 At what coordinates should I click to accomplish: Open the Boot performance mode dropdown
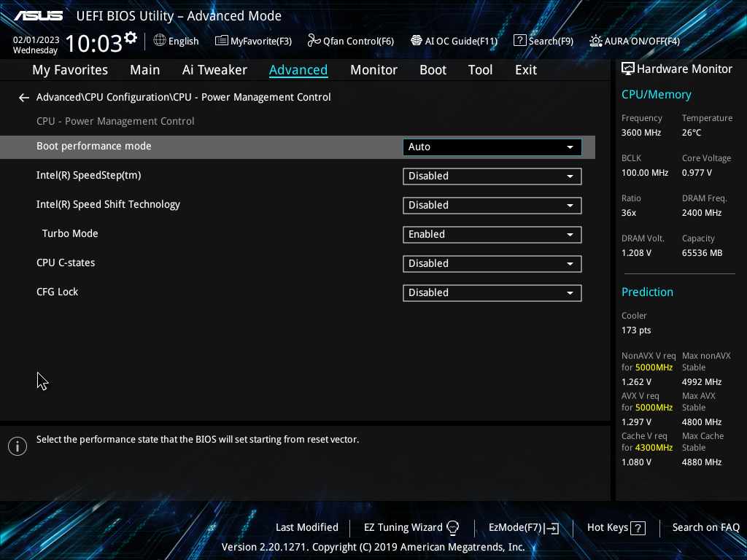[492, 147]
